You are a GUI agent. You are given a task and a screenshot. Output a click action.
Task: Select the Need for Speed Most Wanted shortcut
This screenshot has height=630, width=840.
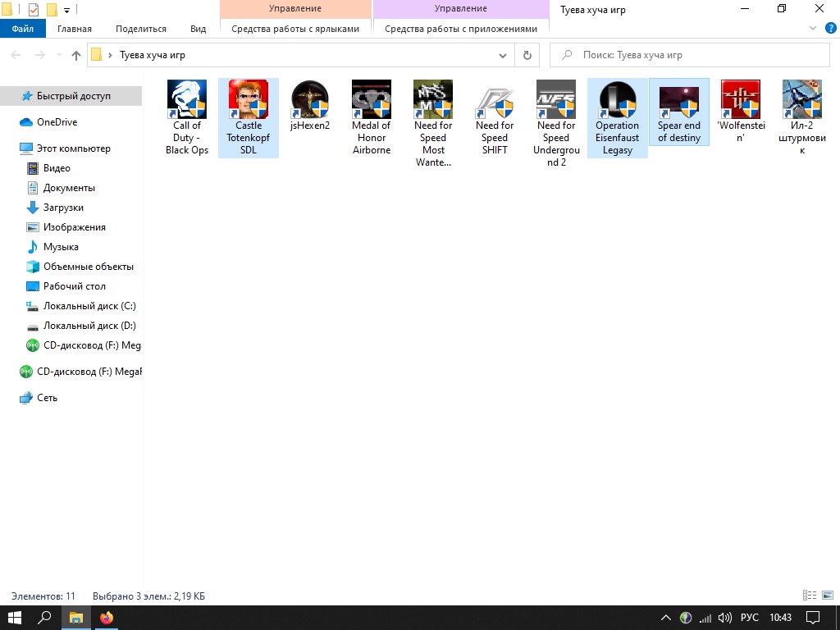point(433,123)
